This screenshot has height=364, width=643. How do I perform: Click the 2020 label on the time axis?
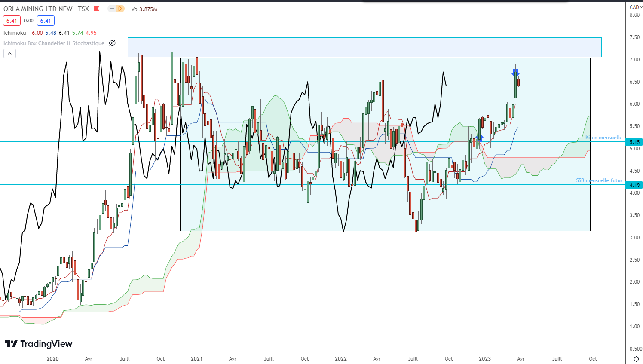pyautogui.click(x=52, y=359)
